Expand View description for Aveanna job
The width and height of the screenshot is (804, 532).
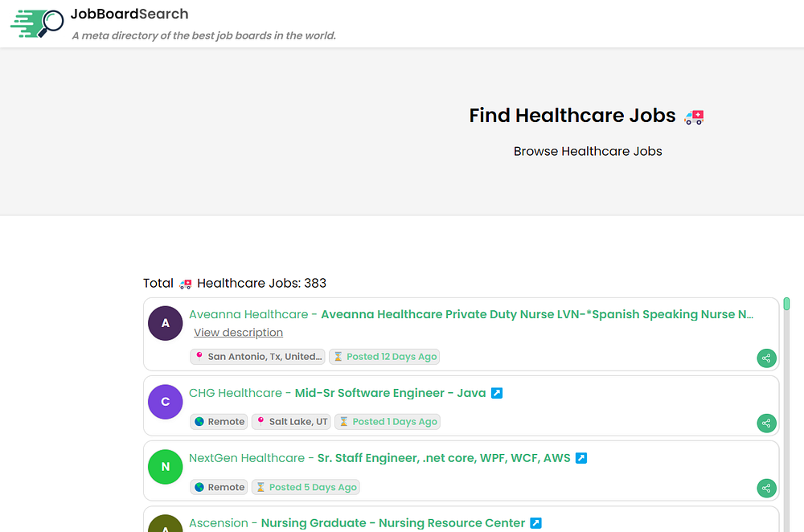tap(238, 333)
